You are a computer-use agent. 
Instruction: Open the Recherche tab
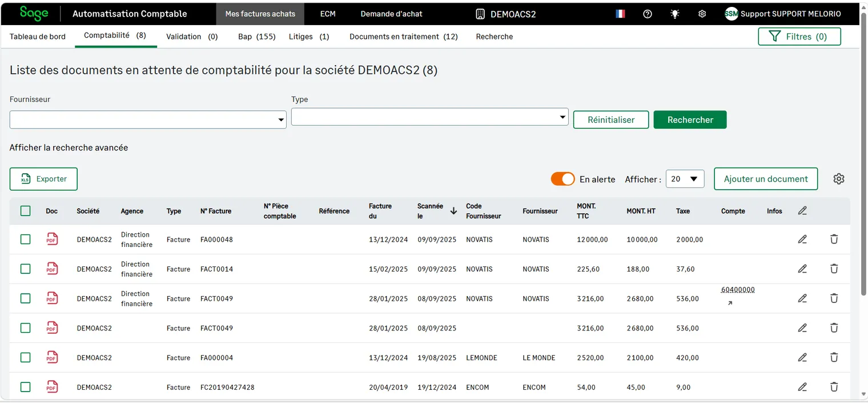[x=495, y=37]
